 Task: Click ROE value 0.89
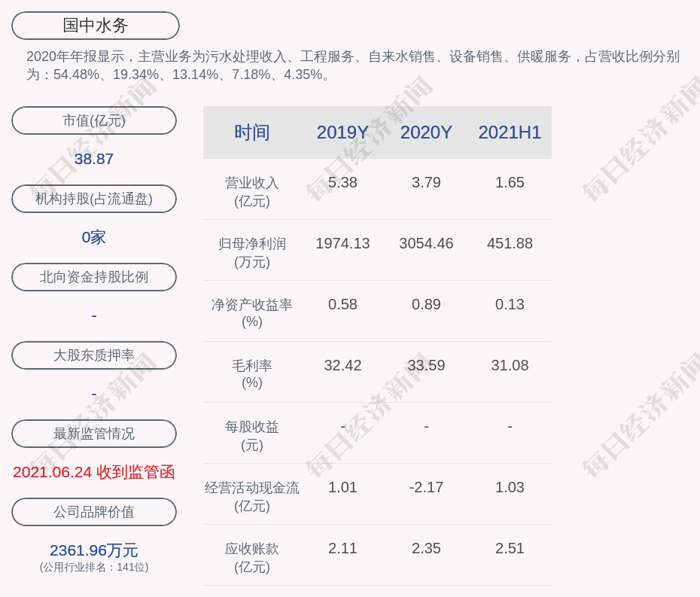[x=426, y=305]
